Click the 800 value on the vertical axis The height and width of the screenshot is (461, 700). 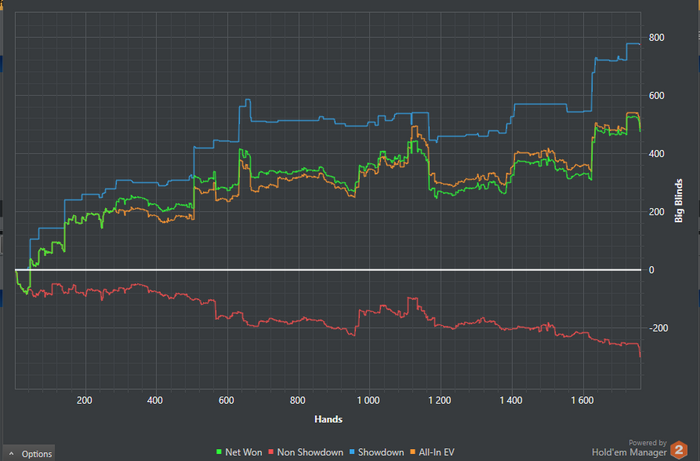[656, 37]
